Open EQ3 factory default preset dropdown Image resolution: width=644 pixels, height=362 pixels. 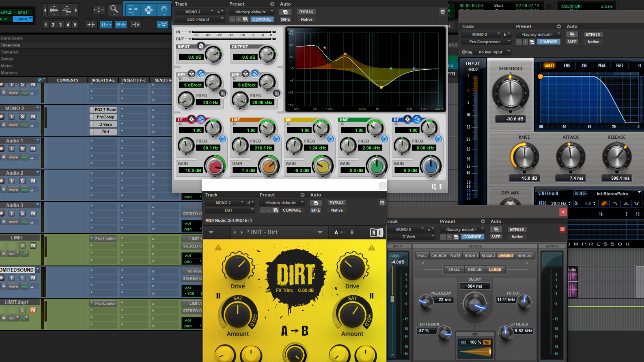coord(252,12)
